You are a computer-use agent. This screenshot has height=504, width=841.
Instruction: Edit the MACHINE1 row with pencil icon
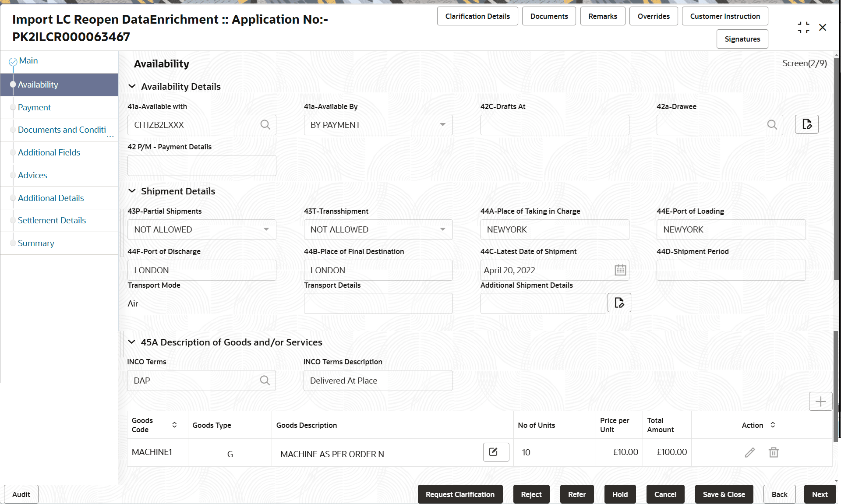[749, 452]
